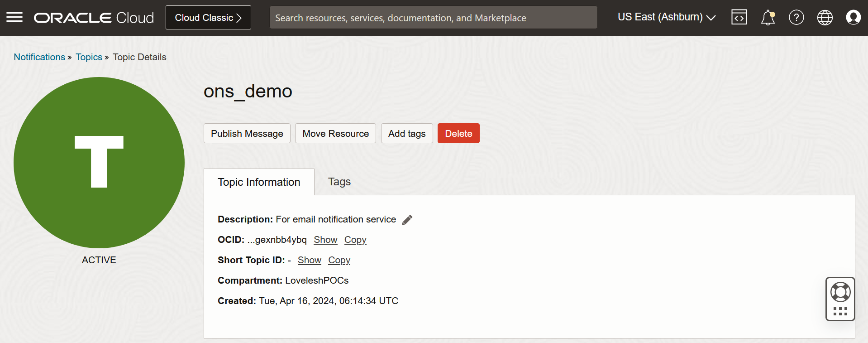The width and height of the screenshot is (868, 343).
Task: Open the support lifebuoy widget
Action: point(840,292)
